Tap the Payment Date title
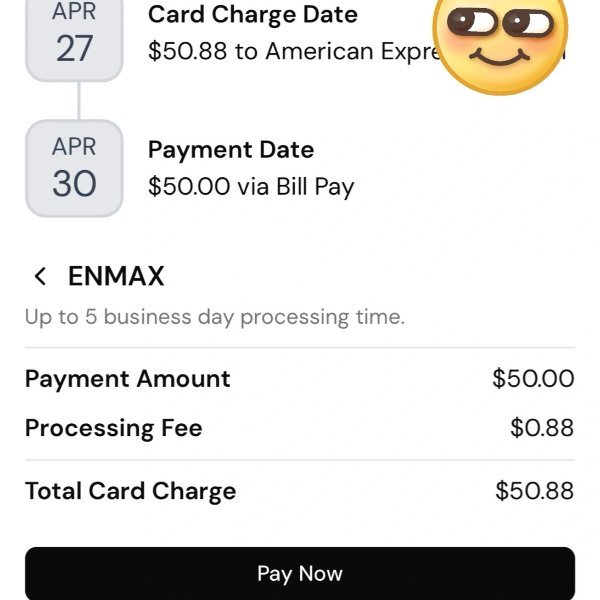 [231, 150]
